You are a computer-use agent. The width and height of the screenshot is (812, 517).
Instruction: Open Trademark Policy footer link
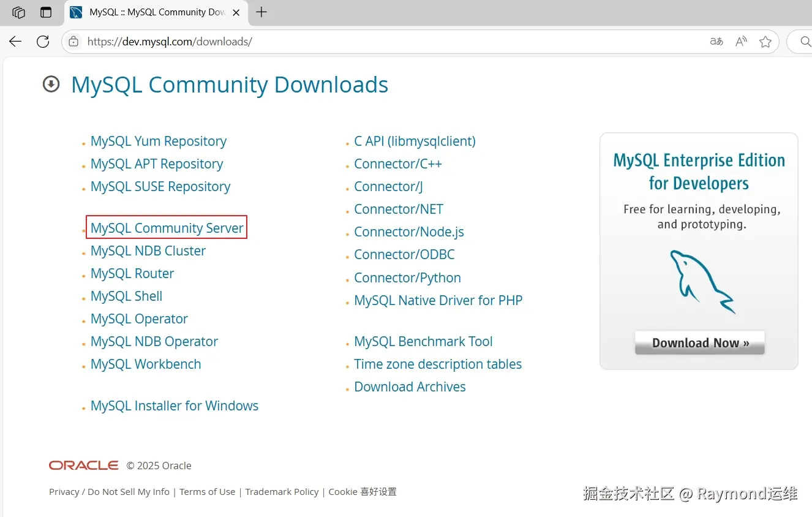pyautogui.click(x=282, y=491)
